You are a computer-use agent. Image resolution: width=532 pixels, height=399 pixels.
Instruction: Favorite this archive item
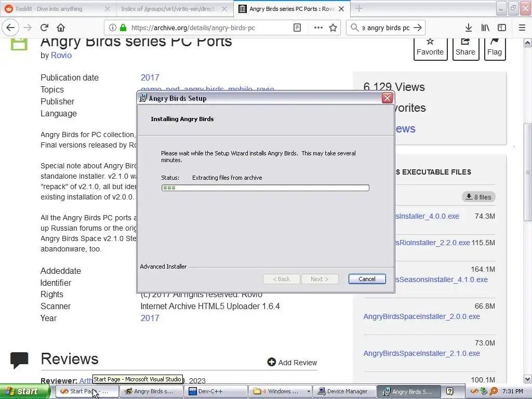(x=430, y=48)
